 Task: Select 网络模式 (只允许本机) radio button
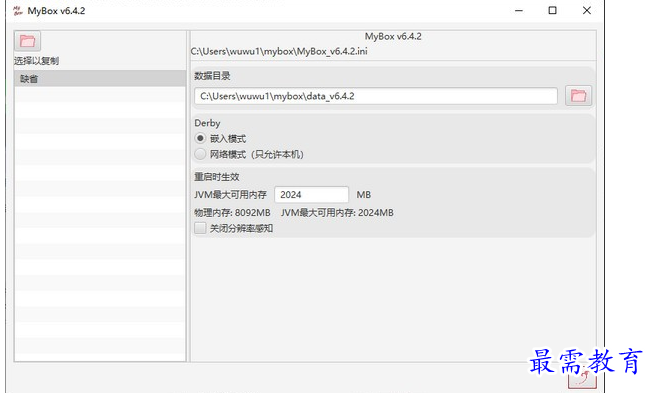200,154
